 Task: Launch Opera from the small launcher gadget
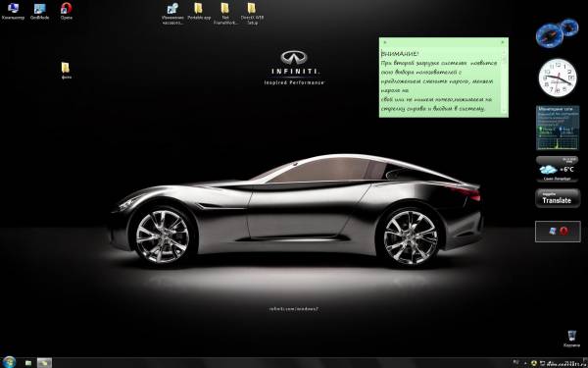(x=563, y=231)
